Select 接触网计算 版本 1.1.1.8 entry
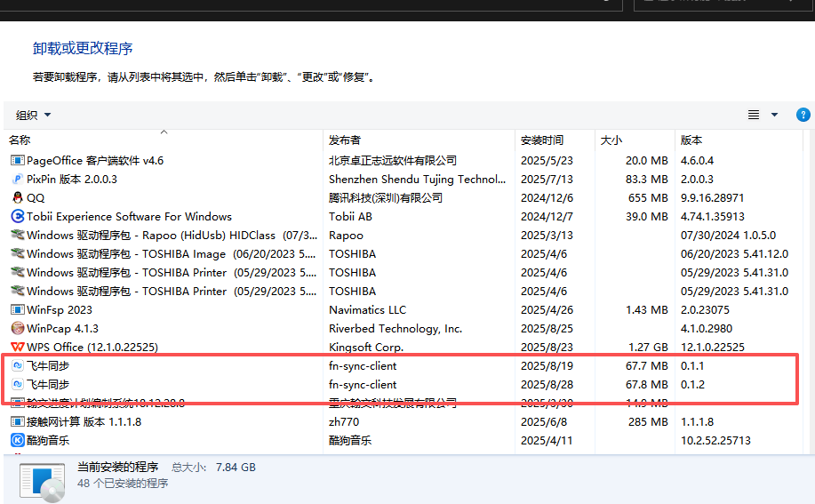Viewport: 815px width, 504px height. [84, 422]
